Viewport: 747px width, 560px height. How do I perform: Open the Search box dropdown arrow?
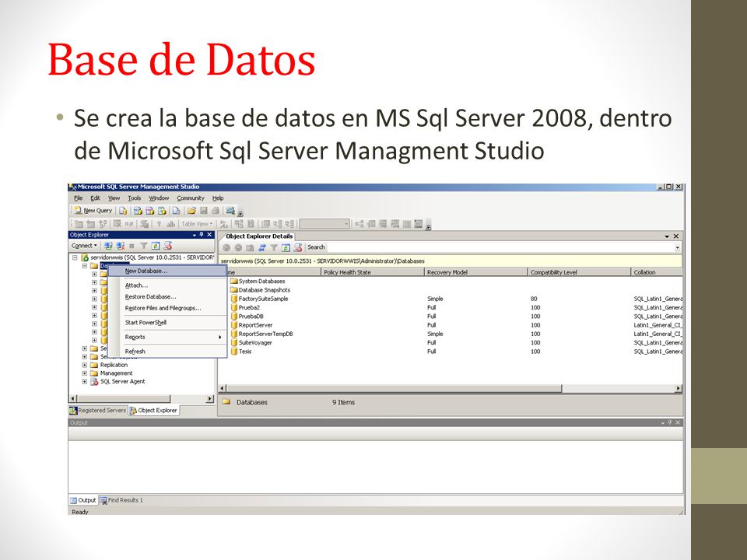678,247
